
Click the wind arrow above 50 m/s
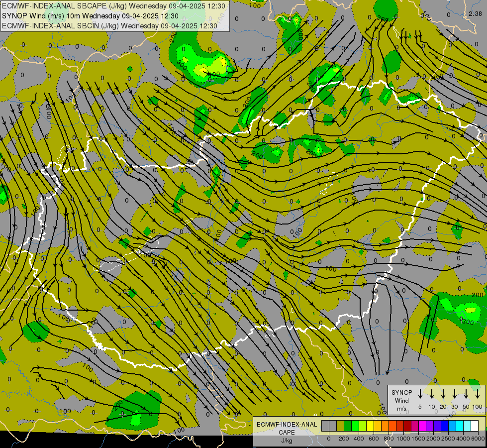(x=466, y=394)
